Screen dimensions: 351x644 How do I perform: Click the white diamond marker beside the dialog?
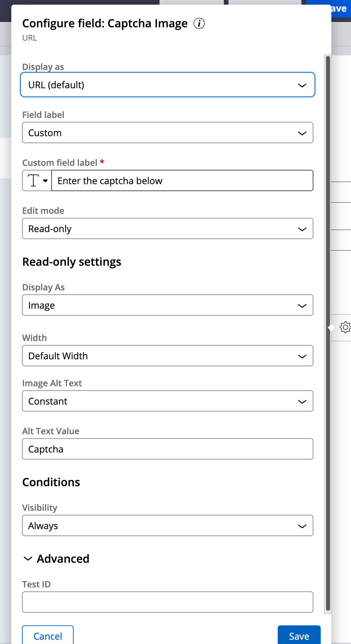[331, 327]
